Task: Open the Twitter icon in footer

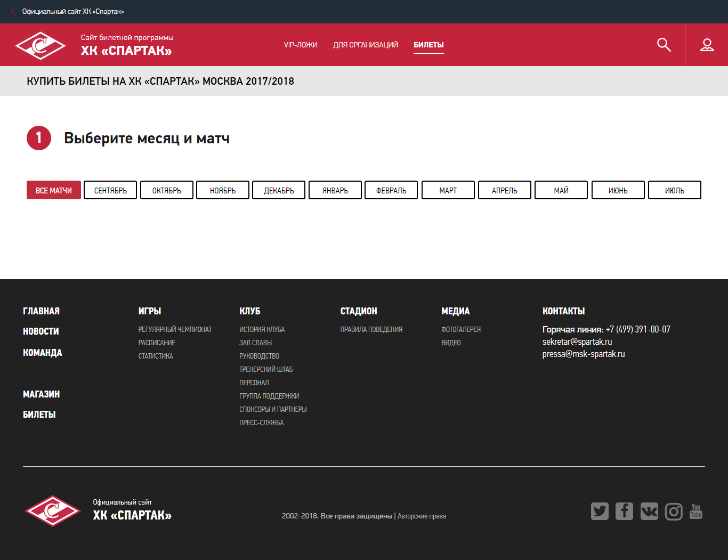Action: pos(600,512)
